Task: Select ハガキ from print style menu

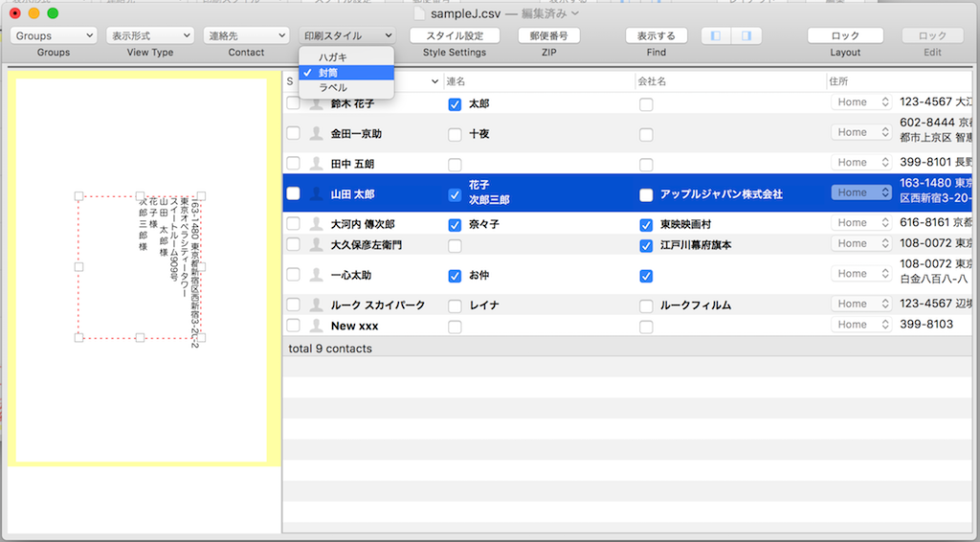Action: pos(333,57)
